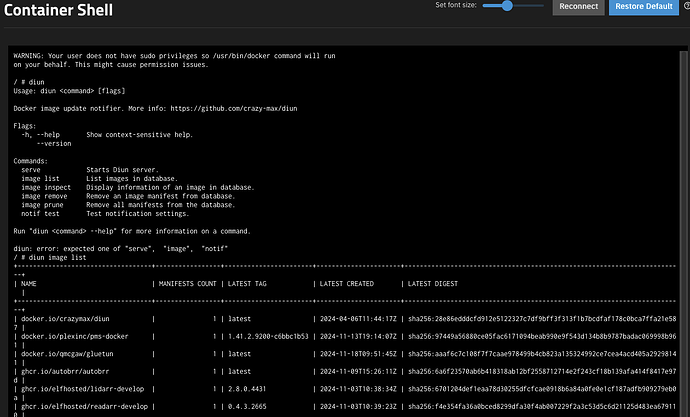Click the Container Shell page heading

click(x=58, y=10)
